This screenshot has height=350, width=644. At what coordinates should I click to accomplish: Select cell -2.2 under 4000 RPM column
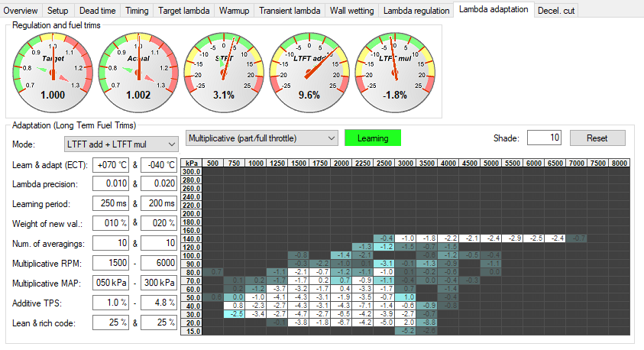(x=448, y=238)
